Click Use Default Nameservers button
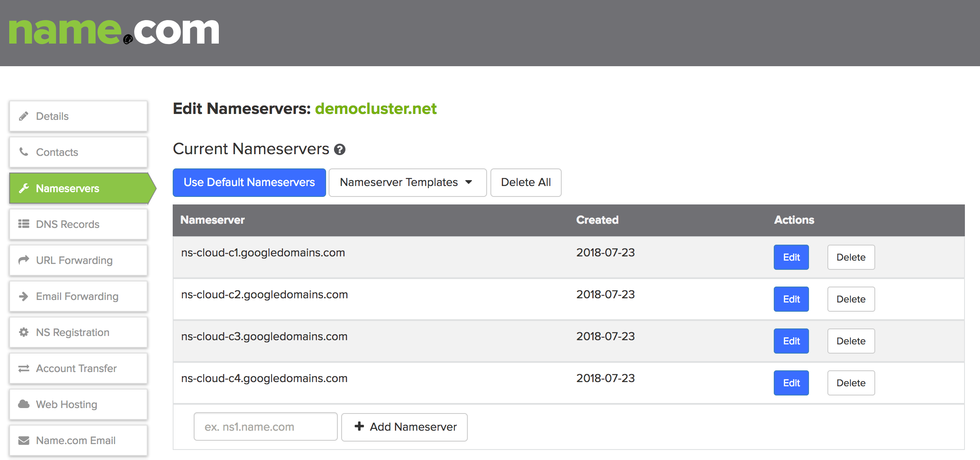Screen dimensions: 980x460 [x=249, y=182]
